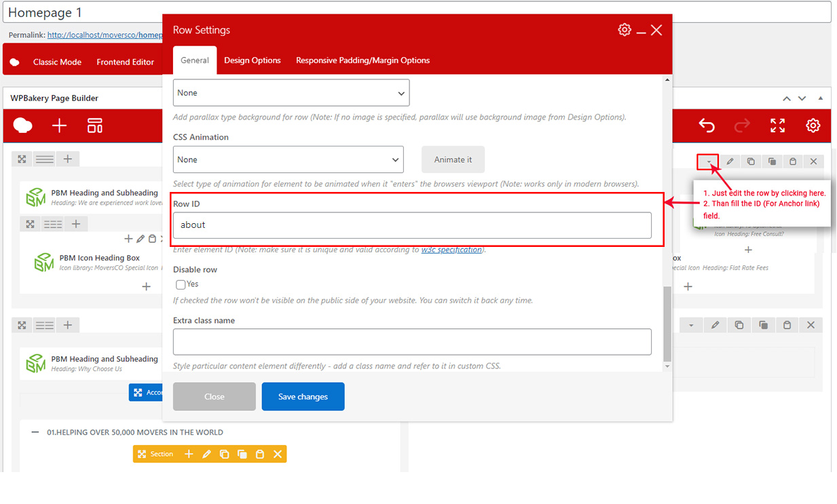Enter fullscreen mode in page builder
The height and width of the screenshot is (504, 837).
[777, 125]
